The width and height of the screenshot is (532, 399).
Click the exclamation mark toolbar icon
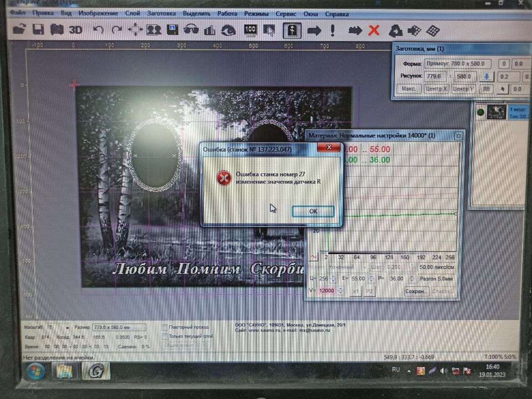pyautogui.click(x=332, y=30)
